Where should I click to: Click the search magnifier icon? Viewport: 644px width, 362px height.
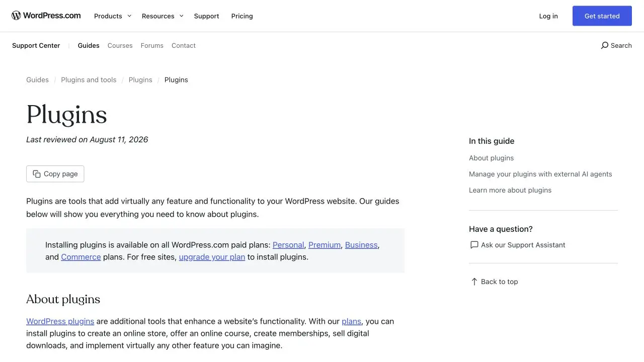tap(605, 45)
